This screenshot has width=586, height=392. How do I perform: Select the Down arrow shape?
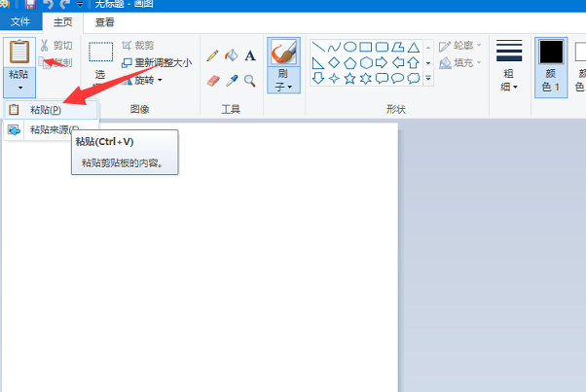tap(318, 79)
